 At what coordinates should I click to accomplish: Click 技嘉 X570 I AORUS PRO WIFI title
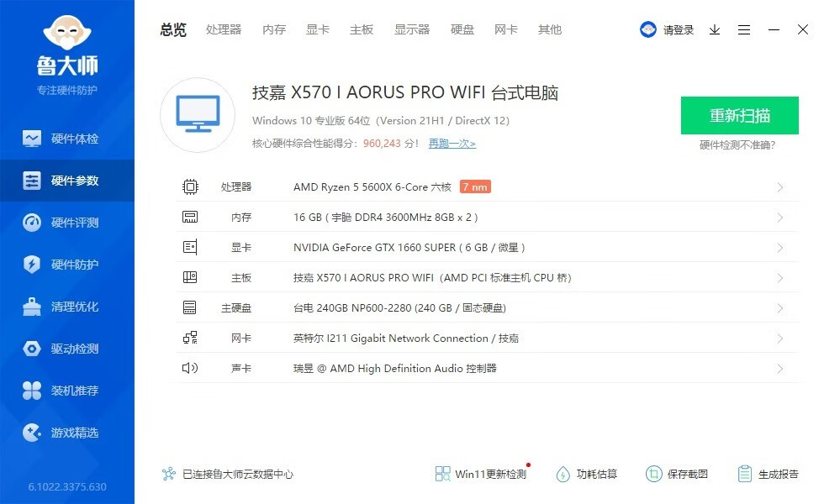(404, 93)
